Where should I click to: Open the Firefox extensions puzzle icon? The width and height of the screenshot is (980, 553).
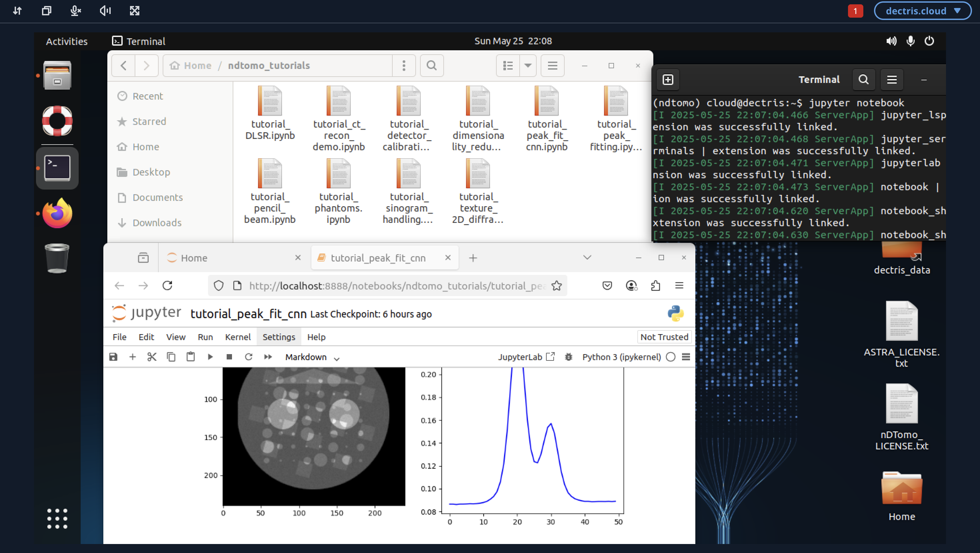tap(655, 285)
